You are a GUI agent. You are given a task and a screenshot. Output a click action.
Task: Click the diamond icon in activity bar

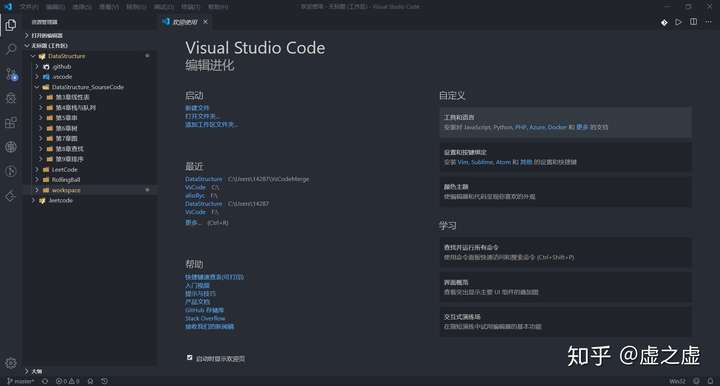pos(11,196)
